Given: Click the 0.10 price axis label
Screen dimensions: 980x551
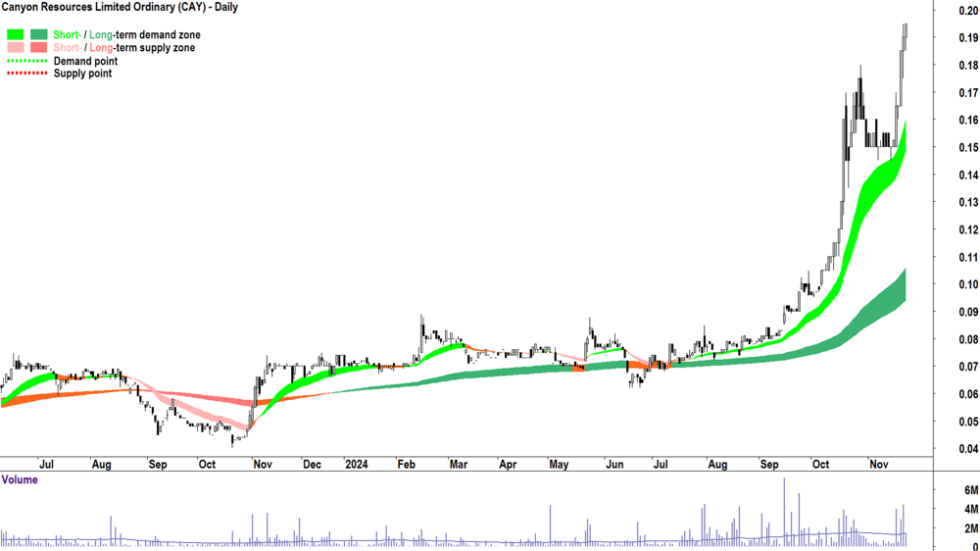Looking at the screenshot, I should tap(968, 284).
